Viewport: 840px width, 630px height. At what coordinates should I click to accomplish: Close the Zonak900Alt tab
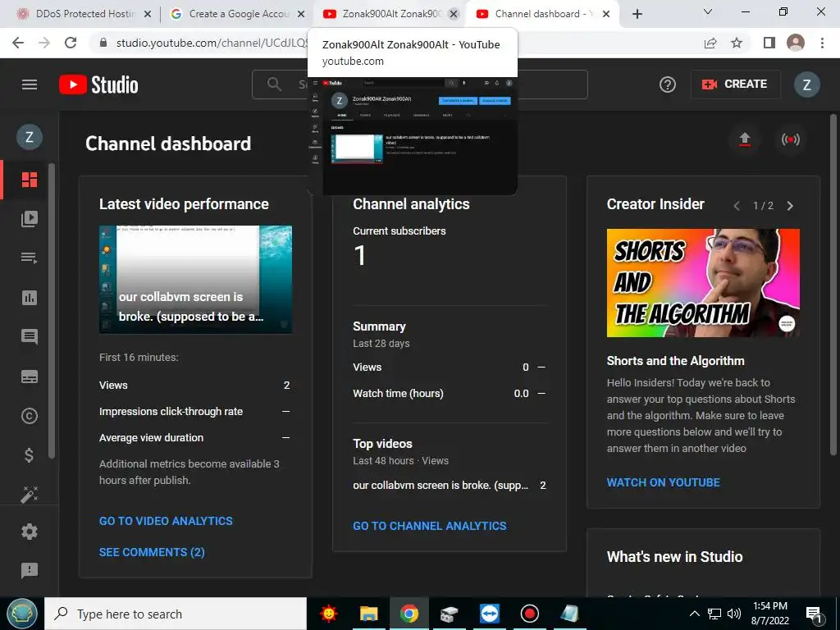click(x=453, y=15)
